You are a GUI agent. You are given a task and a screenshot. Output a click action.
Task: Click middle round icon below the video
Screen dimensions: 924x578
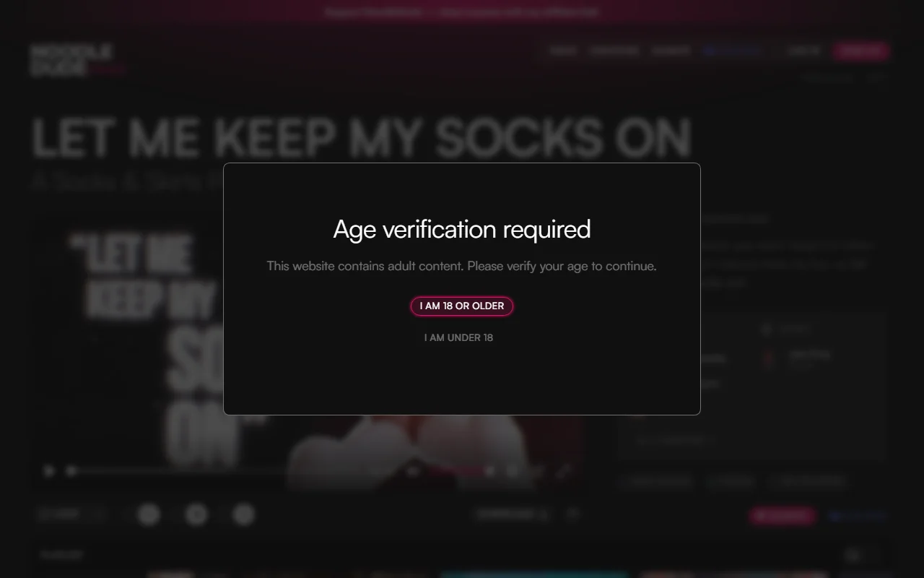click(196, 514)
